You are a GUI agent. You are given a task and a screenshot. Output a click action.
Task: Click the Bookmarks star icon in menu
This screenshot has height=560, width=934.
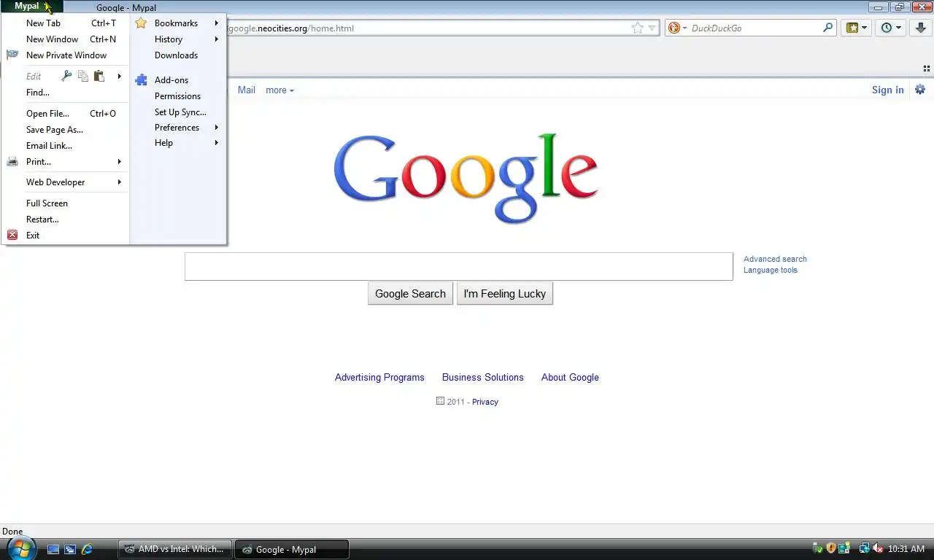141,23
